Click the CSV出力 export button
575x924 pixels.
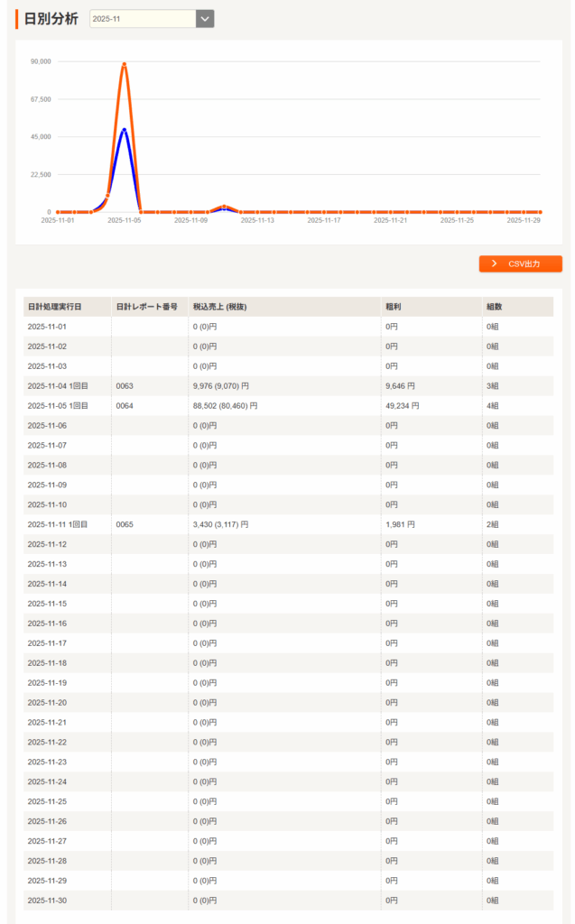tap(520, 263)
